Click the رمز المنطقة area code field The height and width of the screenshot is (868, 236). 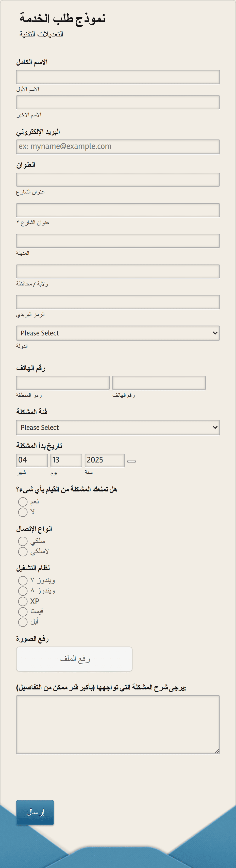click(63, 383)
